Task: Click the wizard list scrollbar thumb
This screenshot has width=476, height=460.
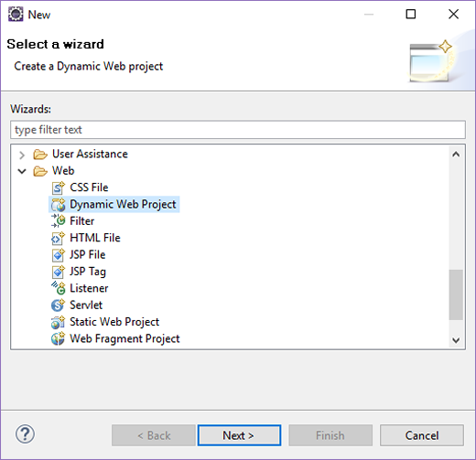Action: [x=456, y=294]
